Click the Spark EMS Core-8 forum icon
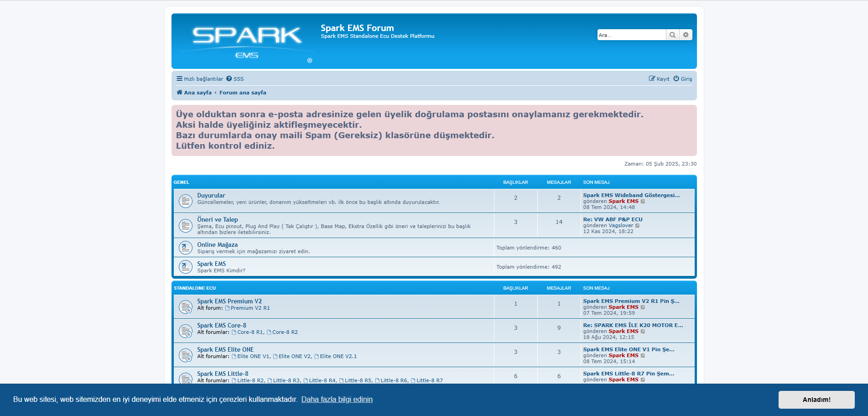Image resolution: width=868 pixels, height=416 pixels. pos(185,331)
